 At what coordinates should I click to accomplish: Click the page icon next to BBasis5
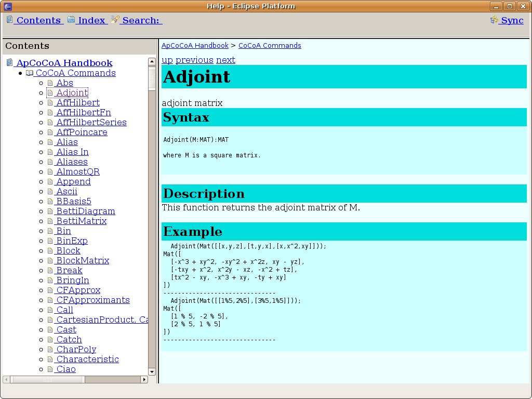(x=50, y=201)
